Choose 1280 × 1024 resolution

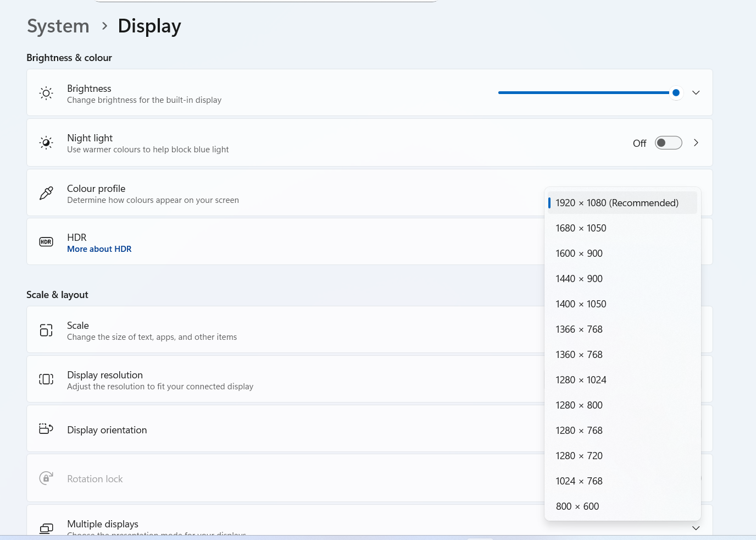(x=581, y=380)
